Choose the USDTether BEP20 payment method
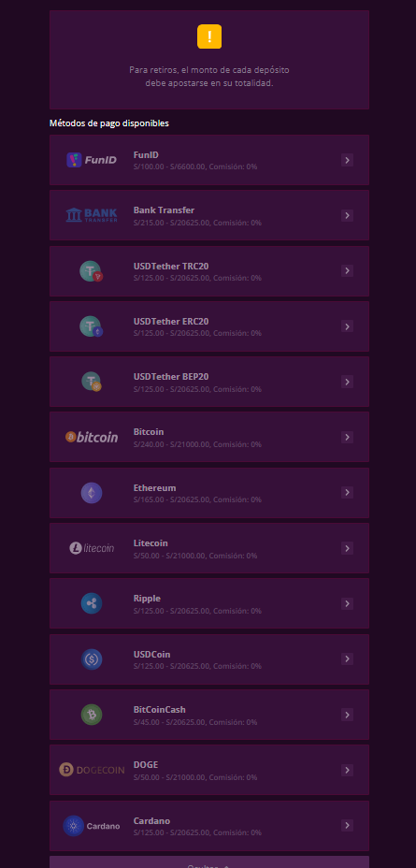This screenshot has width=416, height=868. pos(209,382)
